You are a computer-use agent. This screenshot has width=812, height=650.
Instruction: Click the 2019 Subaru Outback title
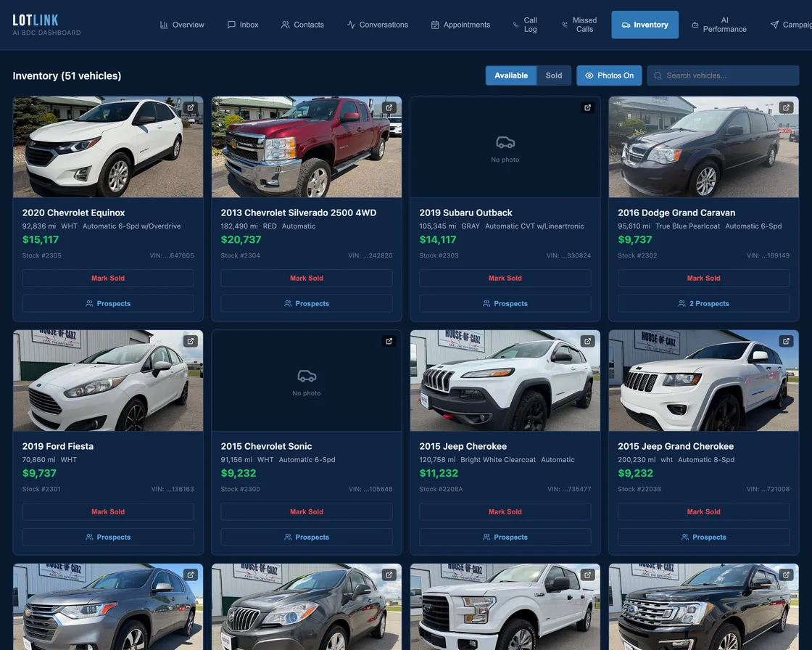465,213
